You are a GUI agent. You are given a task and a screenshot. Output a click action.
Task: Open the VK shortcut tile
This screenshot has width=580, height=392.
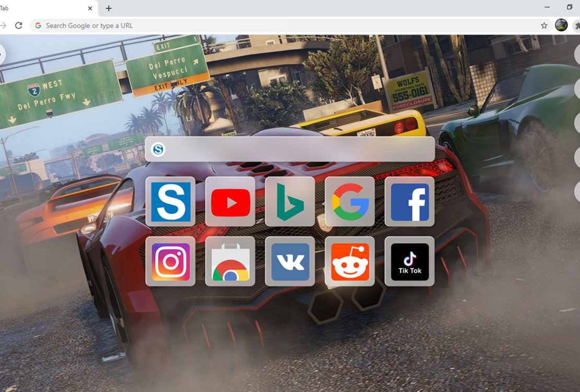pyautogui.click(x=290, y=261)
